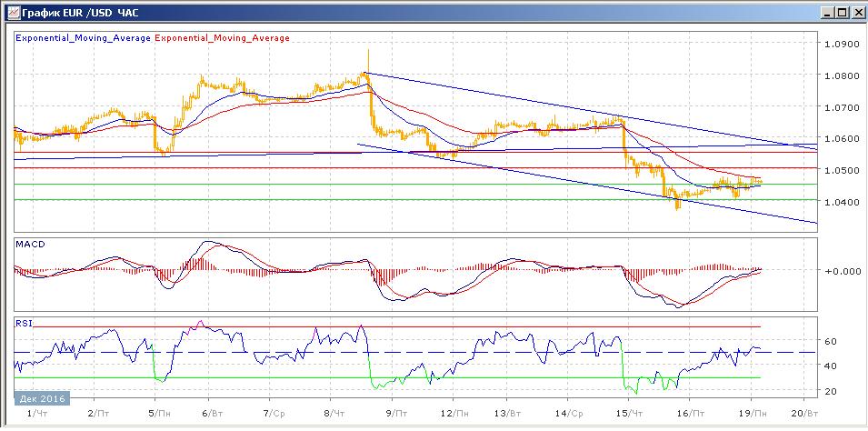The width and height of the screenshot is (868, 431).
Task: Maximize the EUR/USD chart window
Action: 841,12
